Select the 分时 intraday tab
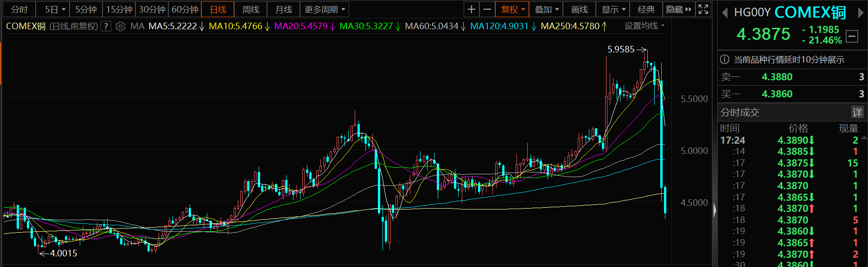This screenshot has height=267, width=868. [x=19, y=9]
